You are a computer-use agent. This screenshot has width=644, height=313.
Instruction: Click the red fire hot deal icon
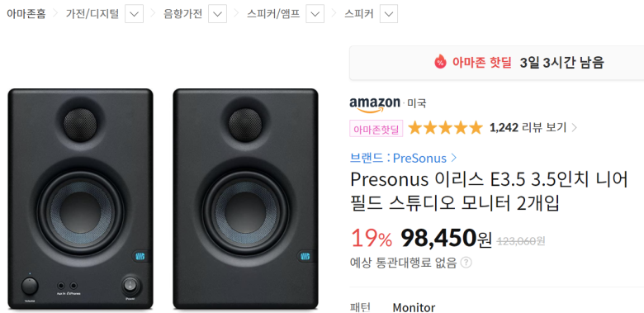point(440,62)
